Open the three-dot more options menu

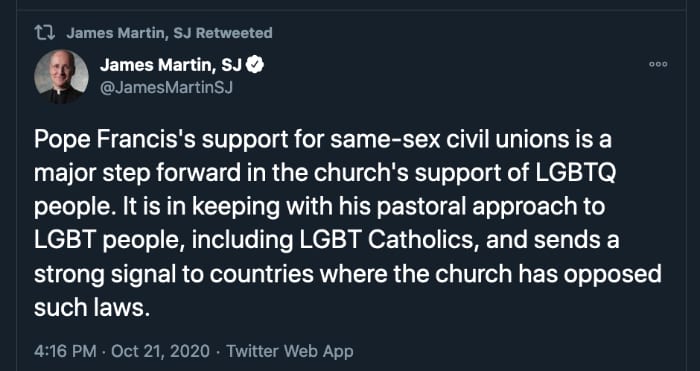(x=658, y=64)
